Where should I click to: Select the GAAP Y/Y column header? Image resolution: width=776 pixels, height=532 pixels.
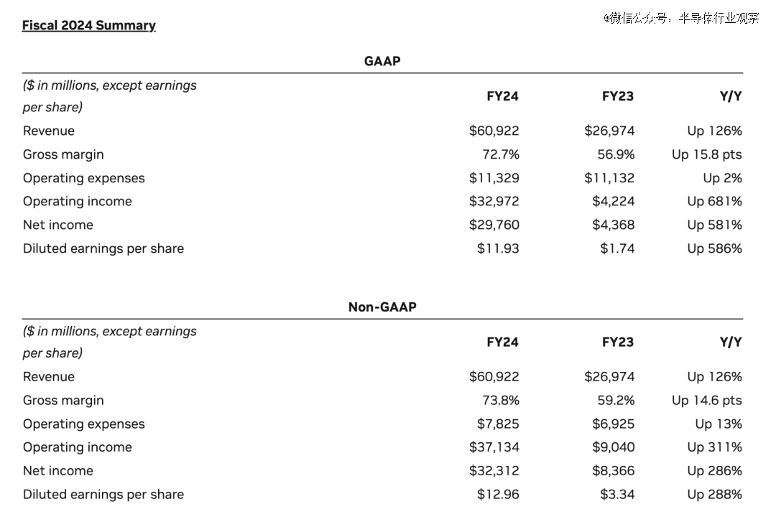[731, 96]
